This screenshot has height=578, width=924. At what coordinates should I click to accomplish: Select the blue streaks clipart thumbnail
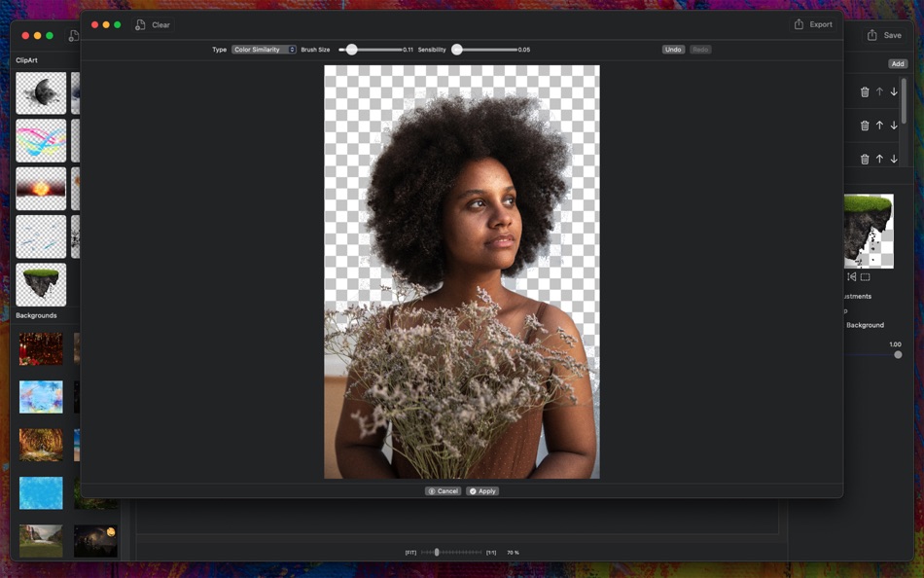pyautogui.click(x=41, y=236)
